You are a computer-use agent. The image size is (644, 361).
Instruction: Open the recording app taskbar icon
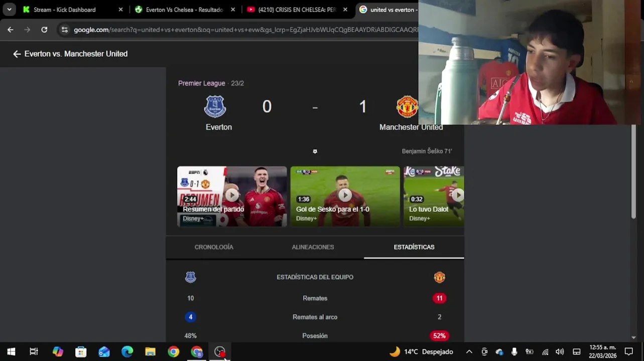[x=220, y=352]
